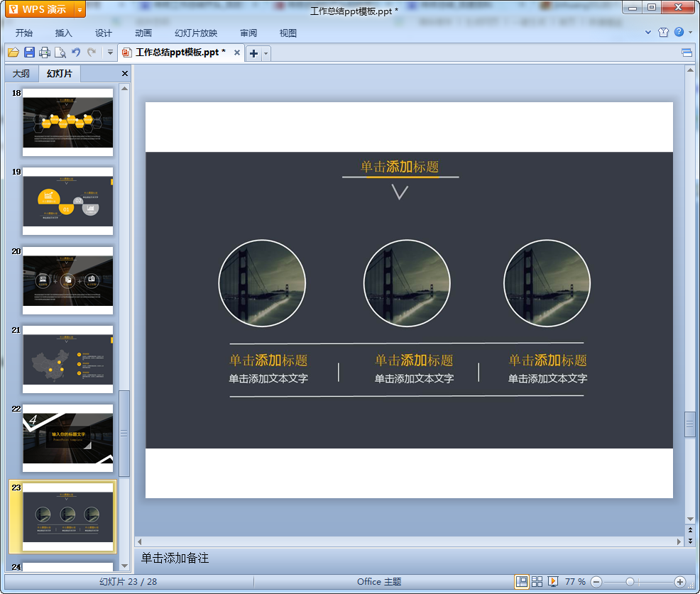Switch to slide sorter view icon
Viewport: 700px width, 594px height.
coord(537,581)
